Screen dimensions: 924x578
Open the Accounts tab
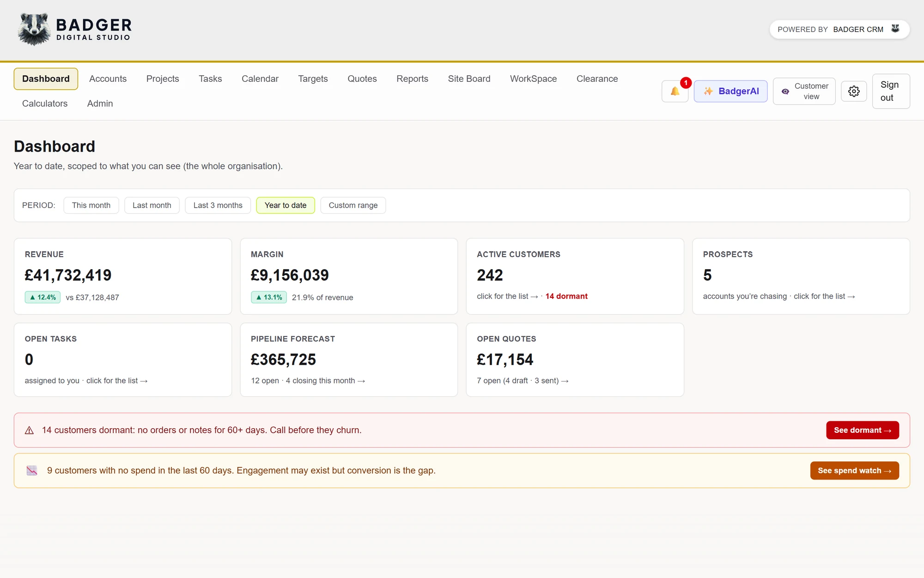(x=108, y=79)
